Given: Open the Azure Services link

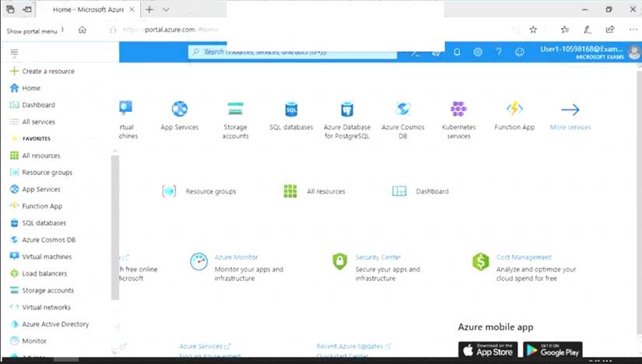Looking at the screenshot, I should [x=205, y=346].
